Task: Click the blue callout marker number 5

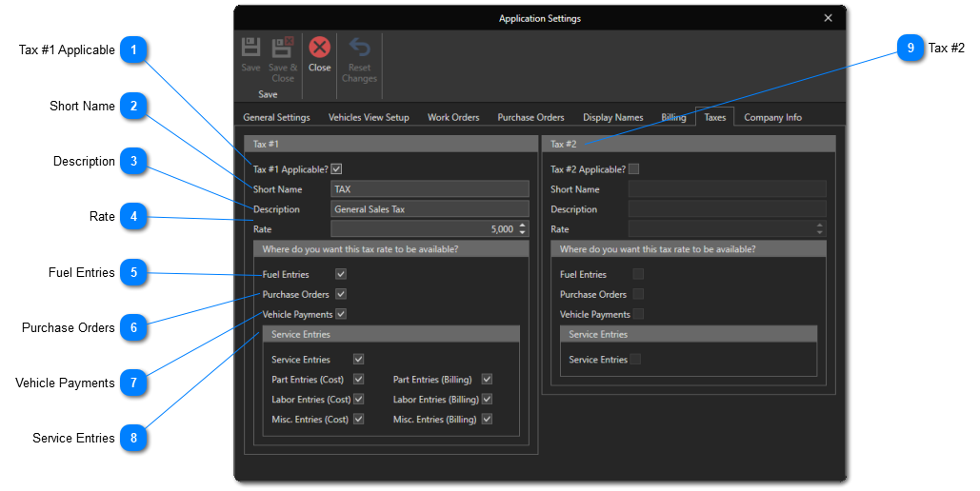Action: 134,273
